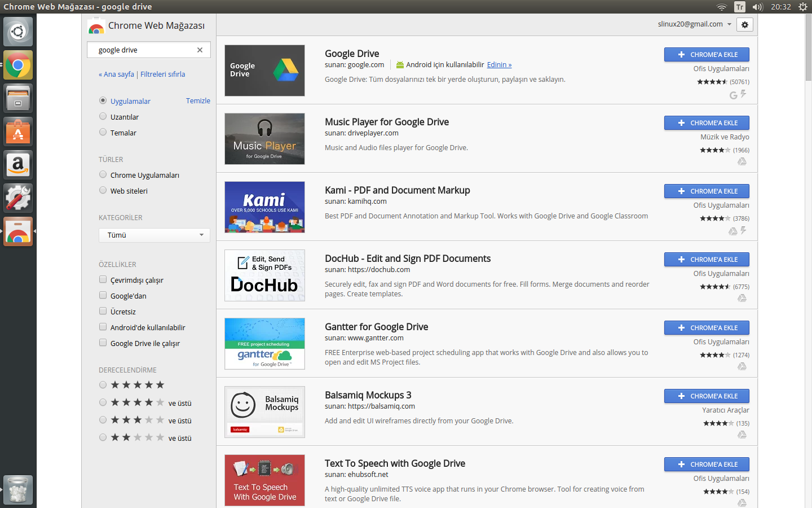Select the three stars ve üstü rating filter
Screen dimensions: 812x508
click(x=103, y=420)
